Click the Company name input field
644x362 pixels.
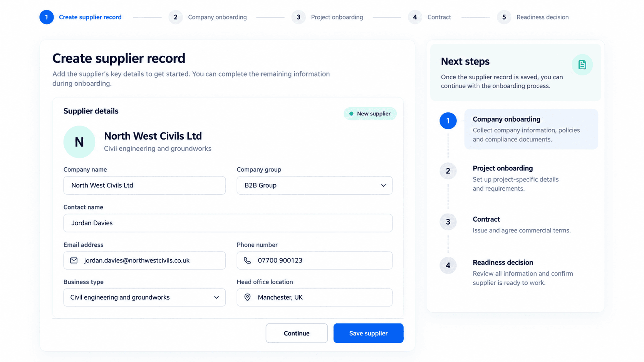(144, 185)
